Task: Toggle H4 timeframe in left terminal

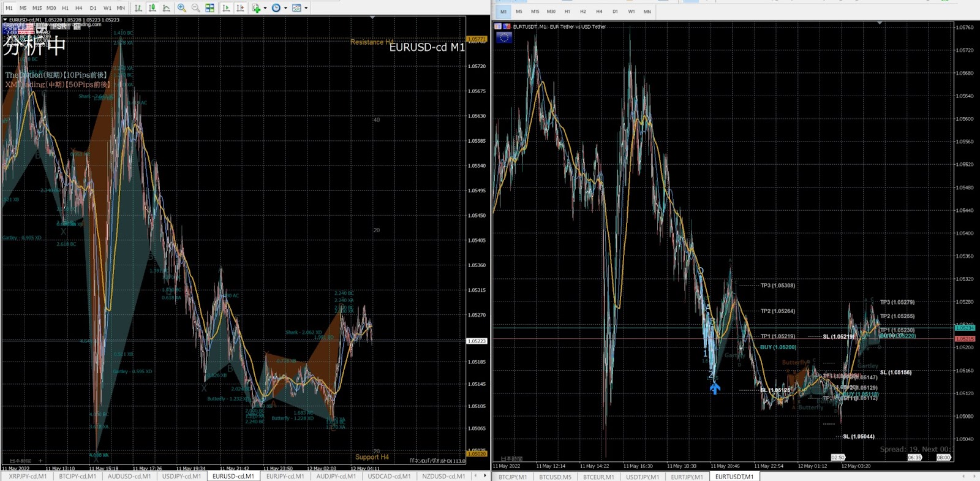Action: (79, 8)
